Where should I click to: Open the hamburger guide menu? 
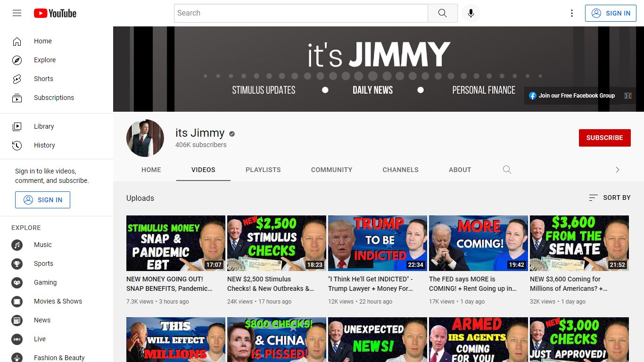click(x=17, y=13)
